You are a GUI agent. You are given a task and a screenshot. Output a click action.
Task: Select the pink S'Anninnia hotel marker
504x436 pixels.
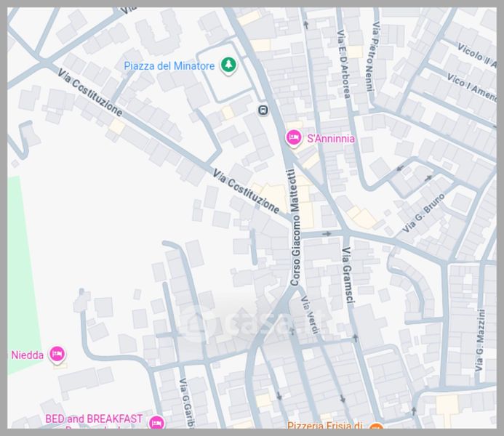pos(294,137)
